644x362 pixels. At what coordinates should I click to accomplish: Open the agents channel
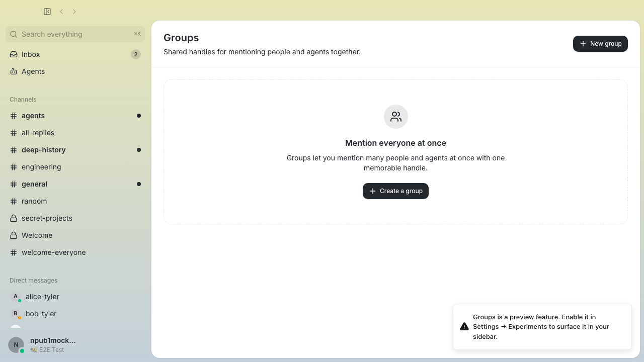(x=75, y=116)
